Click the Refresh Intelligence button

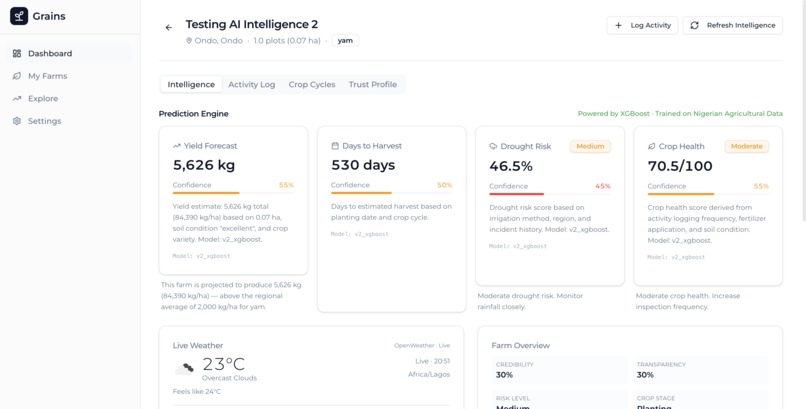coord(733,25)
